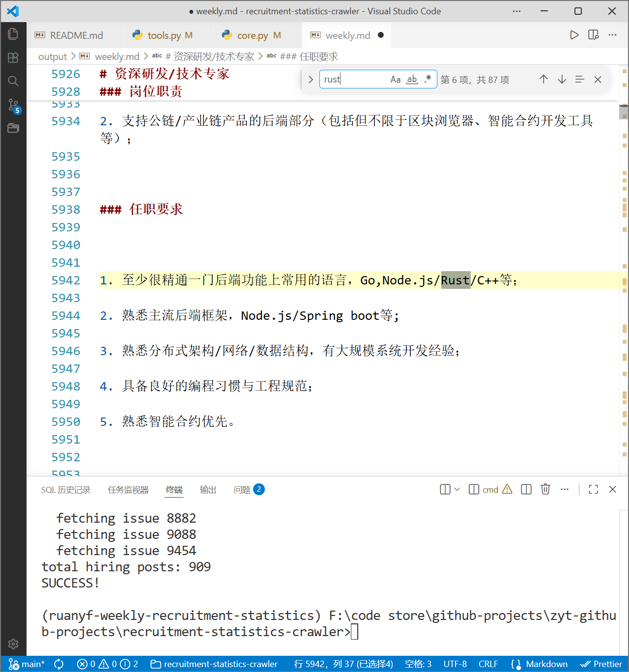Open the Extensions view
Viewport: 629px width, 672px height.
tap(13, 57)
